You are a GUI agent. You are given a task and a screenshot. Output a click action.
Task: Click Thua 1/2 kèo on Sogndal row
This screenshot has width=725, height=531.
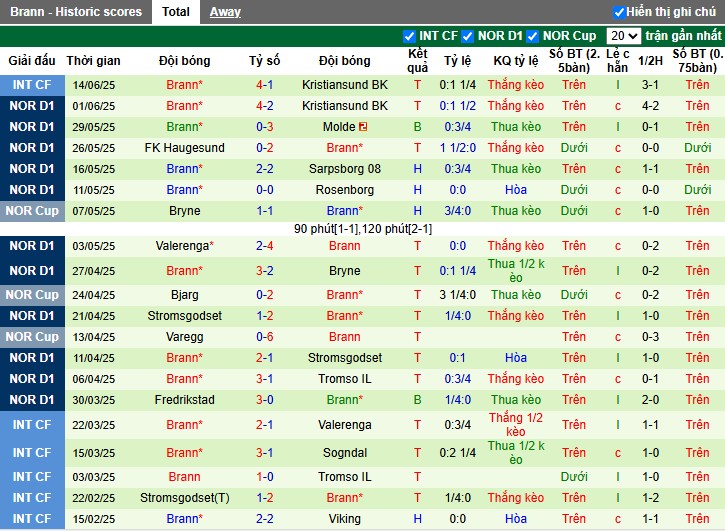pyautogui.click(x=516, y=453)
